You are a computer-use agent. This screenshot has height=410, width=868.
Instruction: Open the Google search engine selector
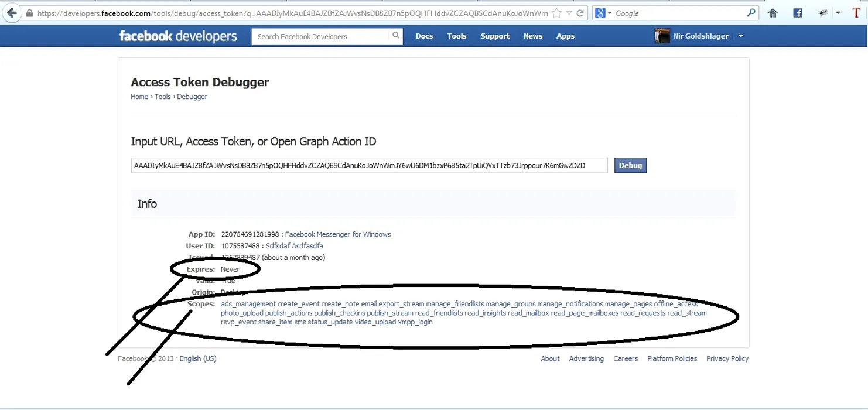coord(603,13)
